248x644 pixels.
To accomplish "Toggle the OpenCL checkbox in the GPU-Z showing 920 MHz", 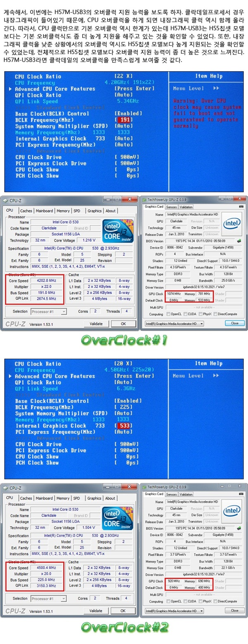I will click(x=168, y=601).
